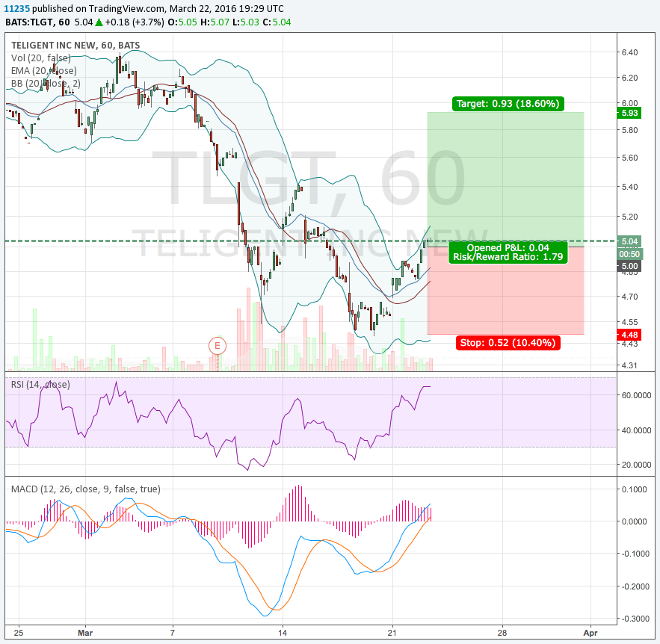Click the 5.60 price scale value
The image size is (660, 644).
[629, 158]
